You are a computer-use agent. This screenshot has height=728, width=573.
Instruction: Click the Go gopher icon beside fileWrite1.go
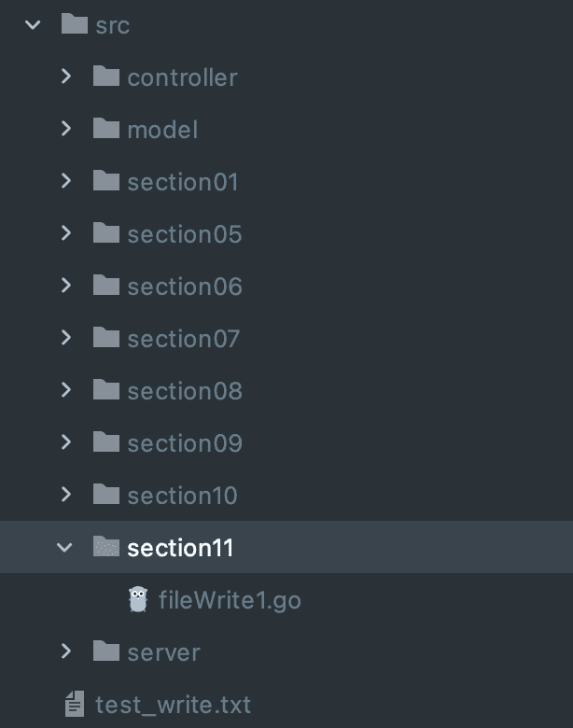138,599
